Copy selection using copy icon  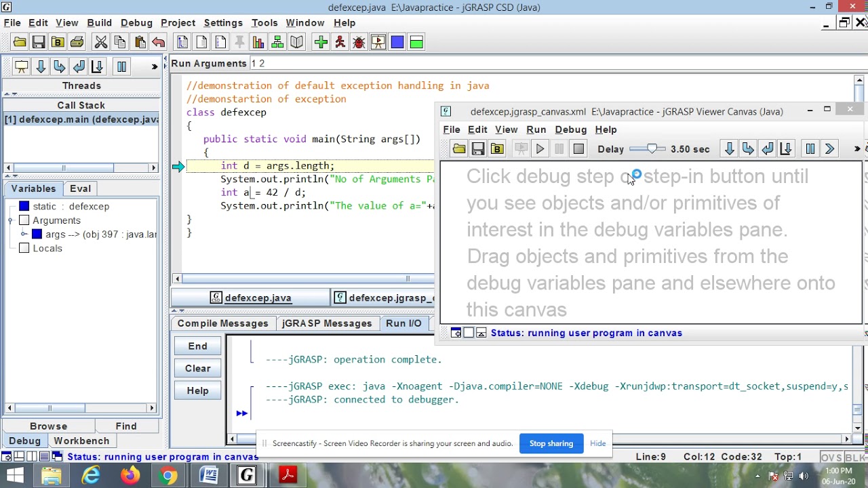click(x=120, y=43)
